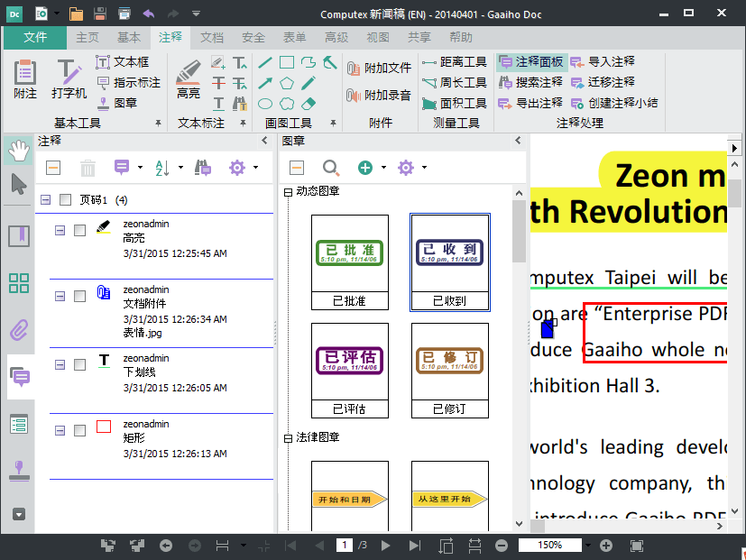This screenshot has height=560, width=746.
Task: Choose the 文本框 text box tool
Action: click(x=123, y=62)
